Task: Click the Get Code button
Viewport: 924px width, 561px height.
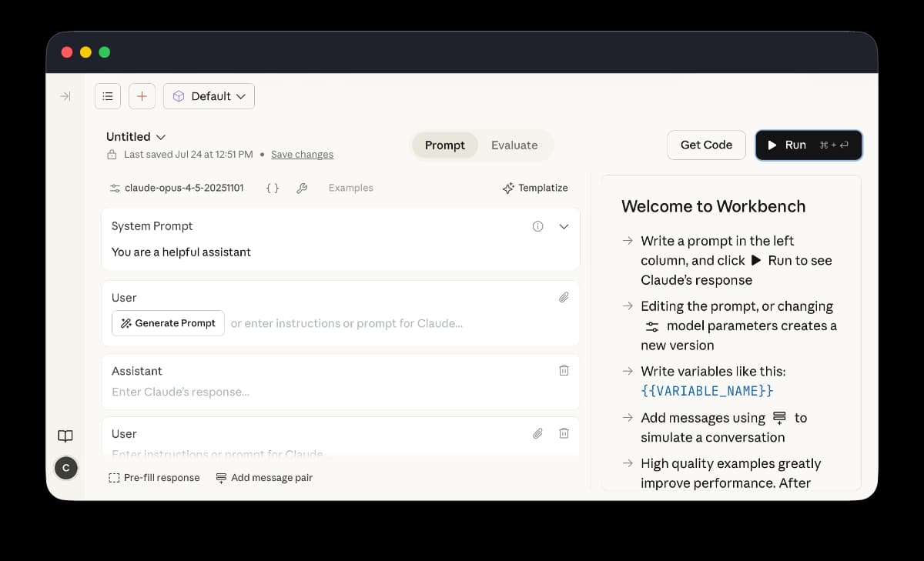Action: point(706,145)
